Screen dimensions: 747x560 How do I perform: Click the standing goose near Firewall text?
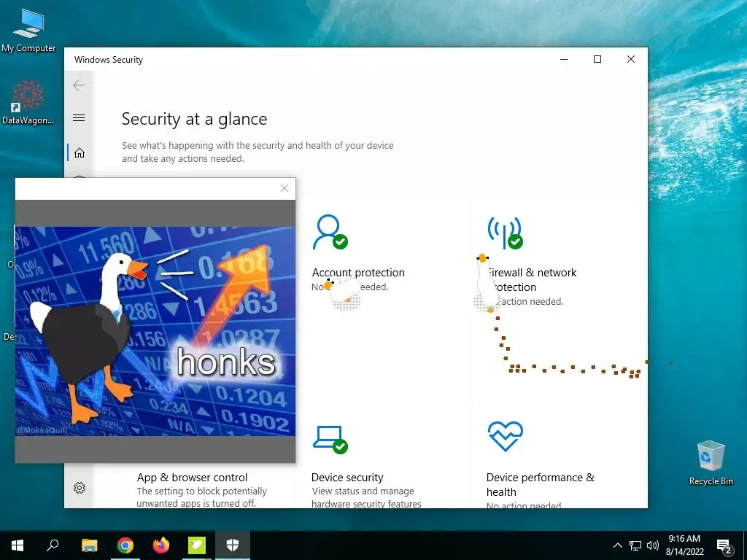(487, 284)
